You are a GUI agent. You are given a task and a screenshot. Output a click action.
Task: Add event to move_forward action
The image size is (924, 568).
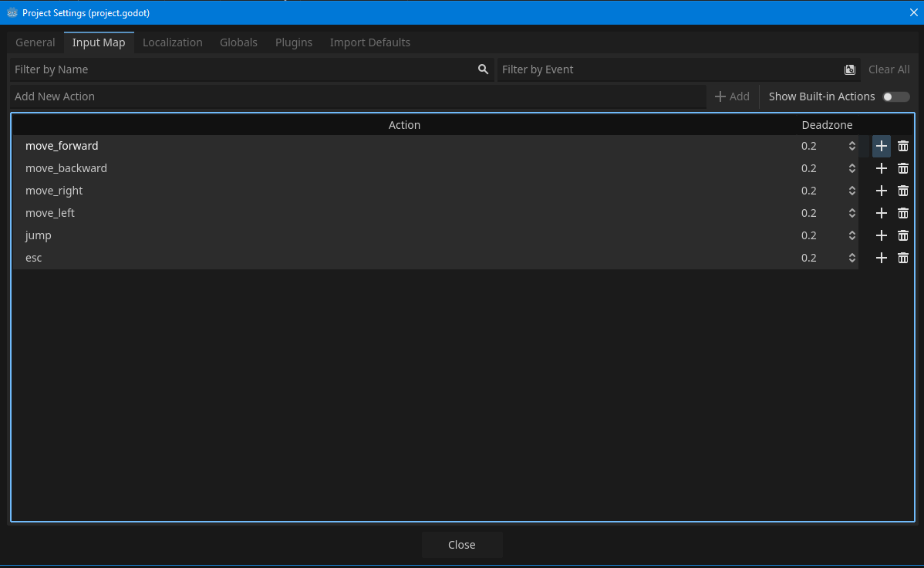(881, 146)
